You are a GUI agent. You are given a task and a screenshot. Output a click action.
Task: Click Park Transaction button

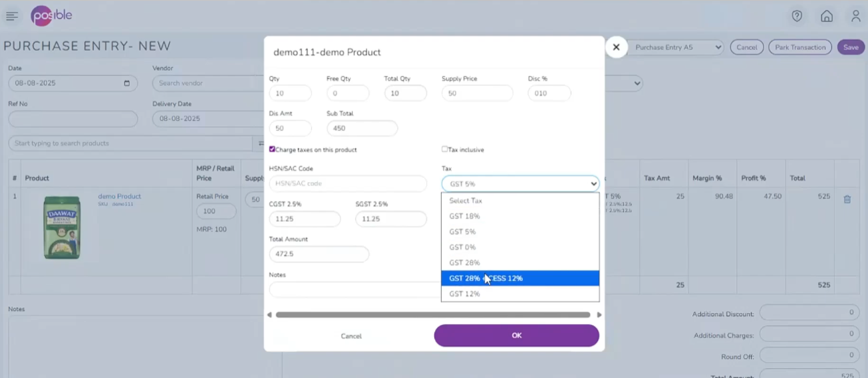point(800,47)
